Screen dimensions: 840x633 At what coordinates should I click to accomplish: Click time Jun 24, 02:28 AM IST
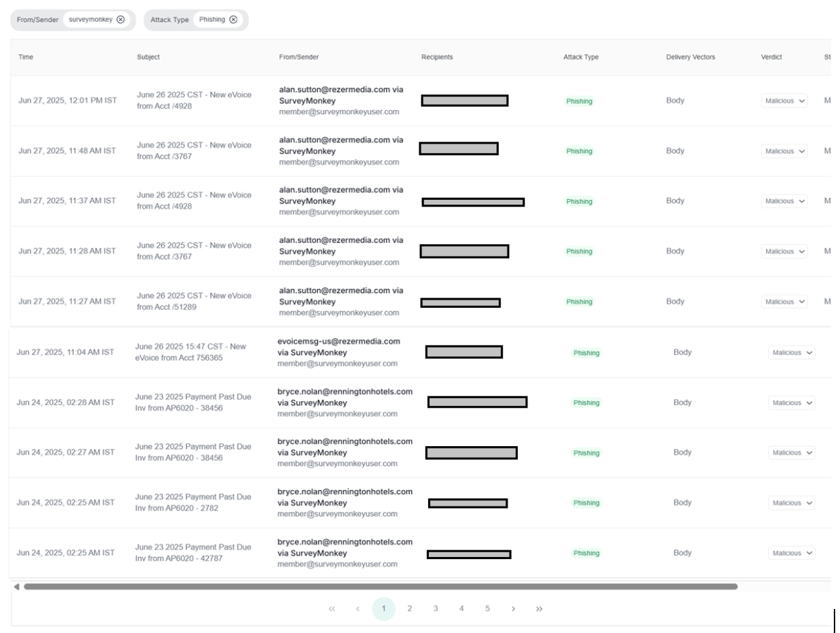tap(66, 402)
